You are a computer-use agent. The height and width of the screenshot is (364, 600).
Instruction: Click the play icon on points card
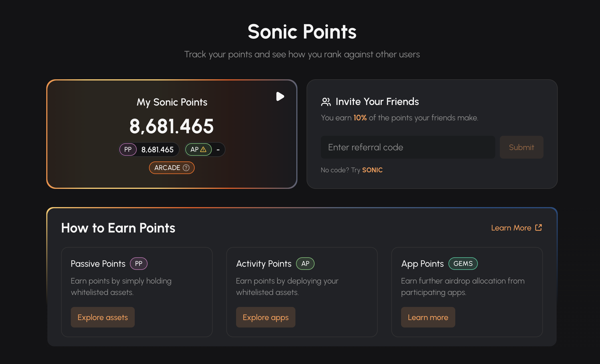pyautogui.click(x=280, y=96)
